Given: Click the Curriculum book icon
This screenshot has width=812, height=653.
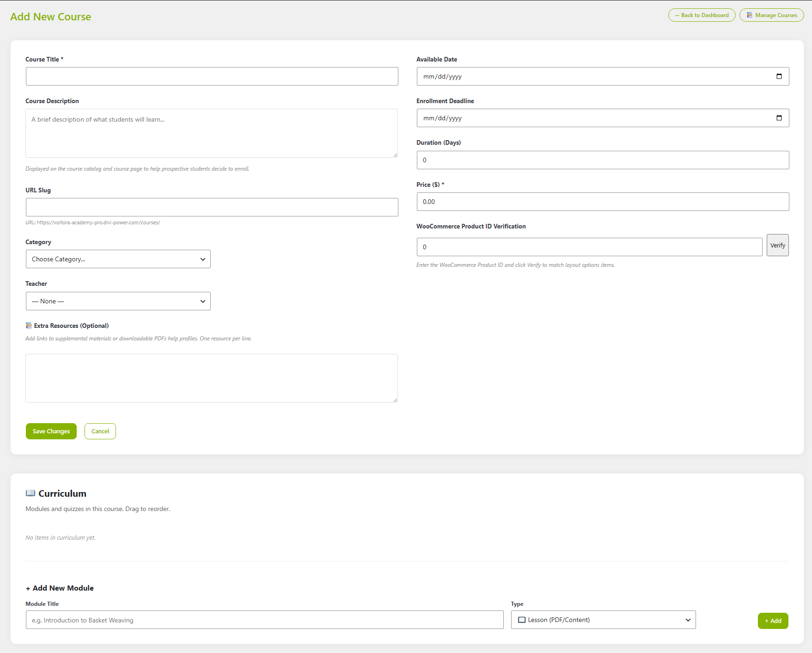Looking at the screenshot, I should [x=31, y=493].
